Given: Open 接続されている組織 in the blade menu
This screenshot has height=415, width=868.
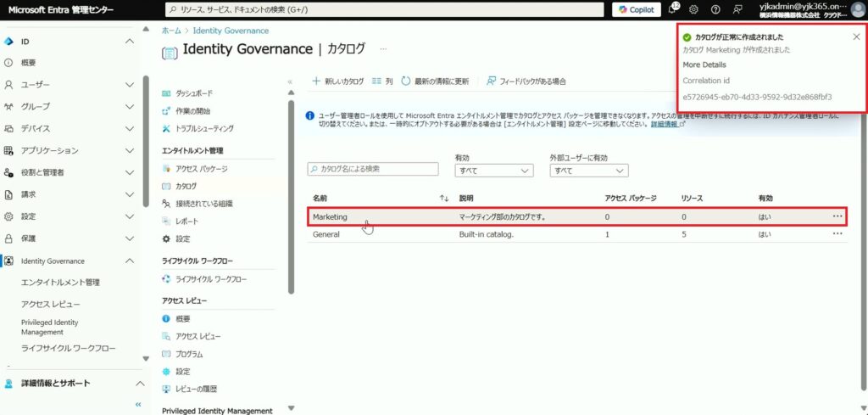Looking at the screenshot, I should [203, 204].
